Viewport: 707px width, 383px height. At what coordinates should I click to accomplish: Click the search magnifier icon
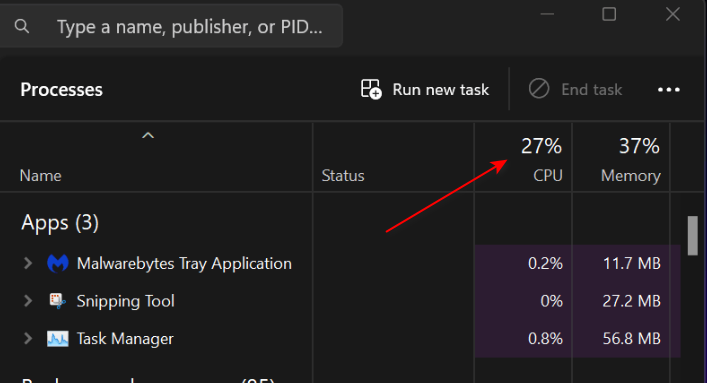click(22, 27)
